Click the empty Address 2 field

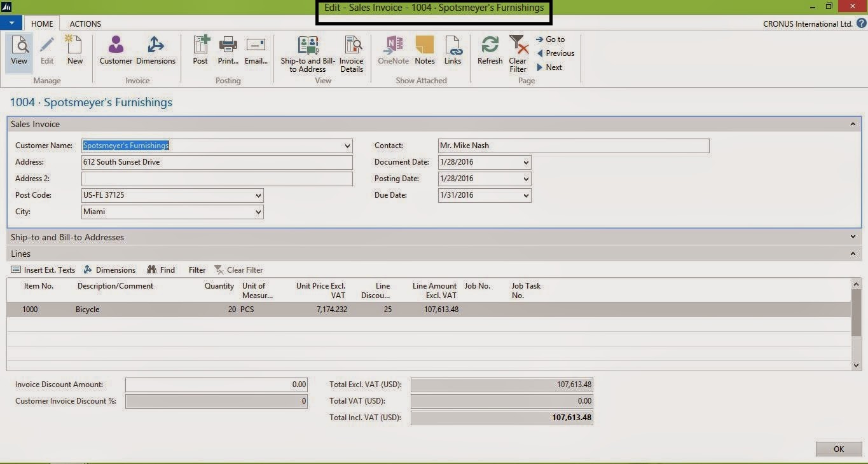coord(217,179)
